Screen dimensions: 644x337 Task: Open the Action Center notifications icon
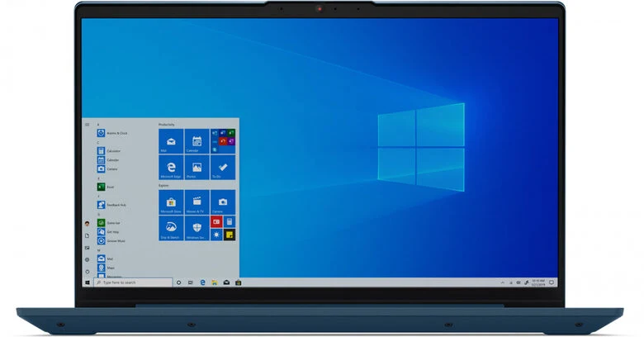[x=552, y=282]
